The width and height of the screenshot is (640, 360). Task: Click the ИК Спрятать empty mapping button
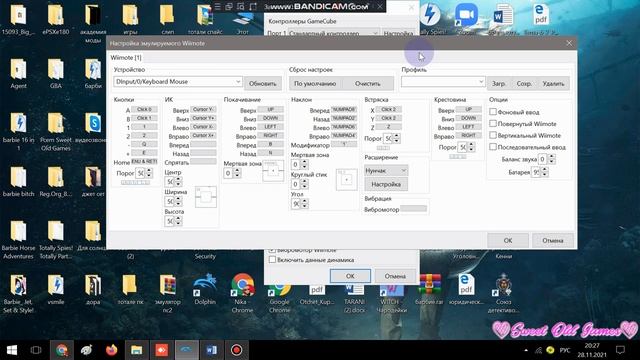(x=203, y=162)
